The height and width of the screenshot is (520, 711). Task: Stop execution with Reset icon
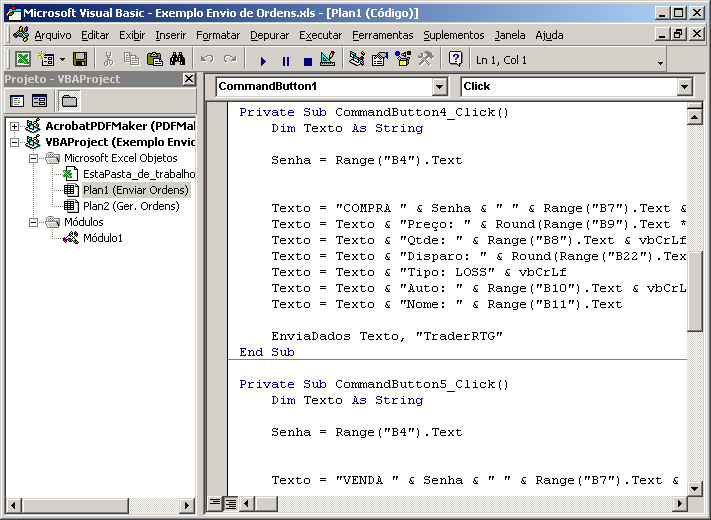pos(307,61)
